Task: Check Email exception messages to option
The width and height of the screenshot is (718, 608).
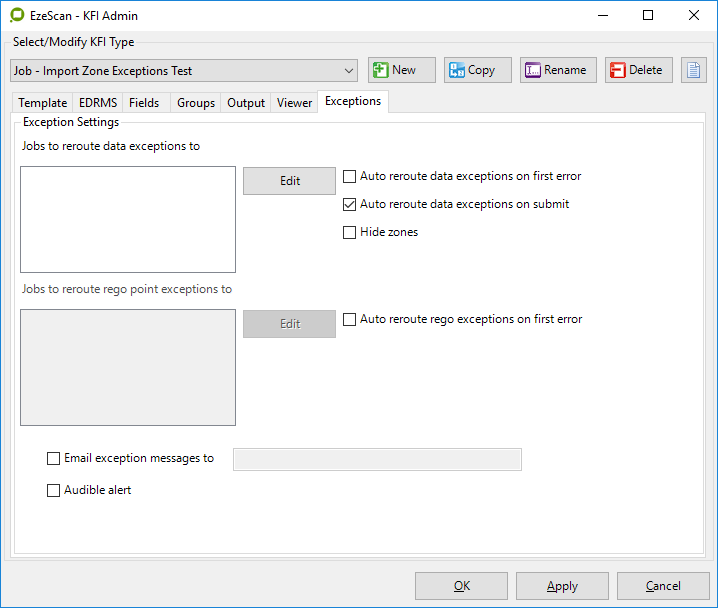Action: point(54,459)
